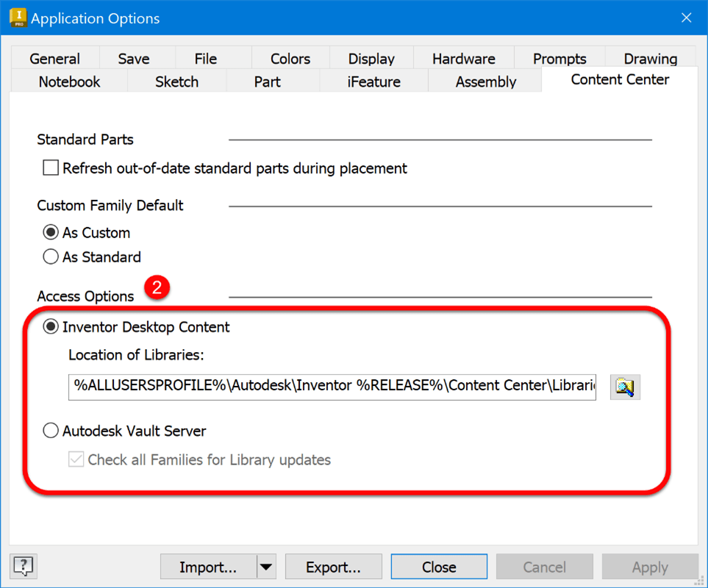Click the Standard Parts section heading
Screen dimensions: 708x588
pyautogui.click(x=85, y=140)
